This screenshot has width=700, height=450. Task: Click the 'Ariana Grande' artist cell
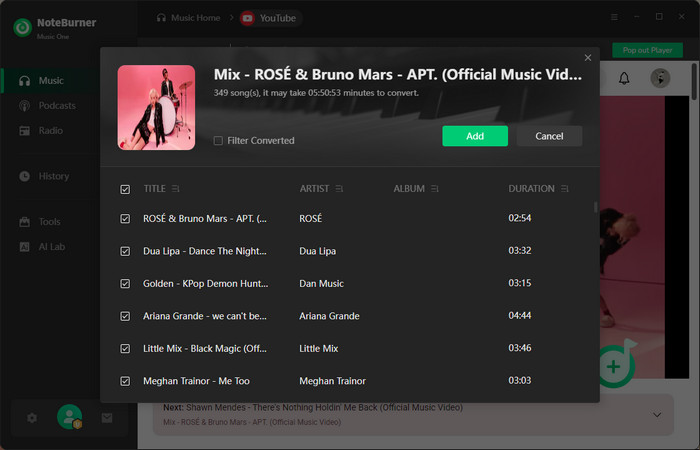[x=329, y=316]
